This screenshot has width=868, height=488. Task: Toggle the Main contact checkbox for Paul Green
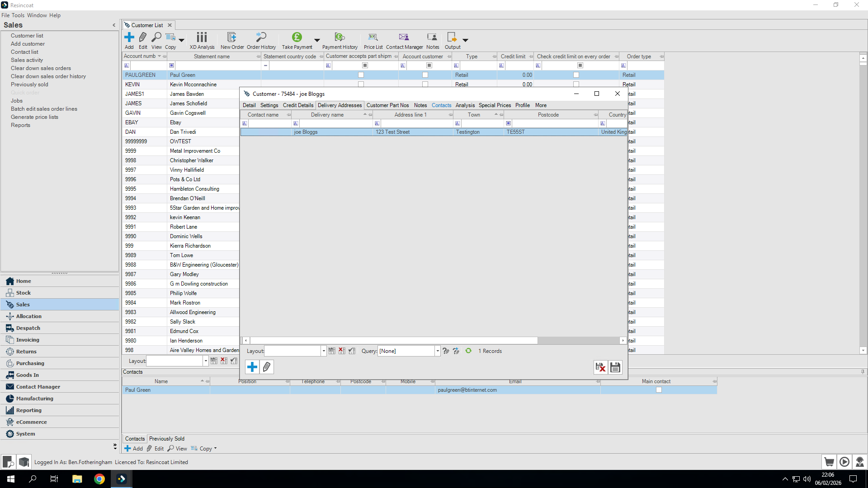pos(659,389)
